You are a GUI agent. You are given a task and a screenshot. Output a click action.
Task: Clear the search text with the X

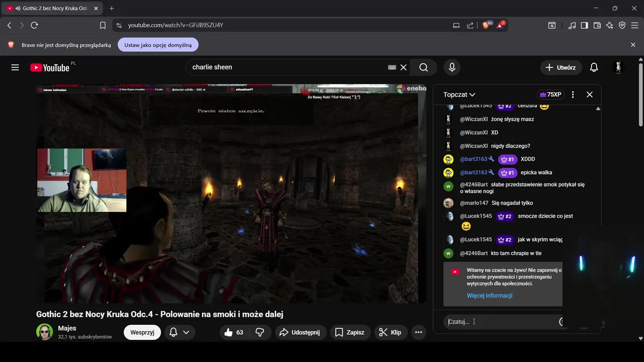click(404, 67)
